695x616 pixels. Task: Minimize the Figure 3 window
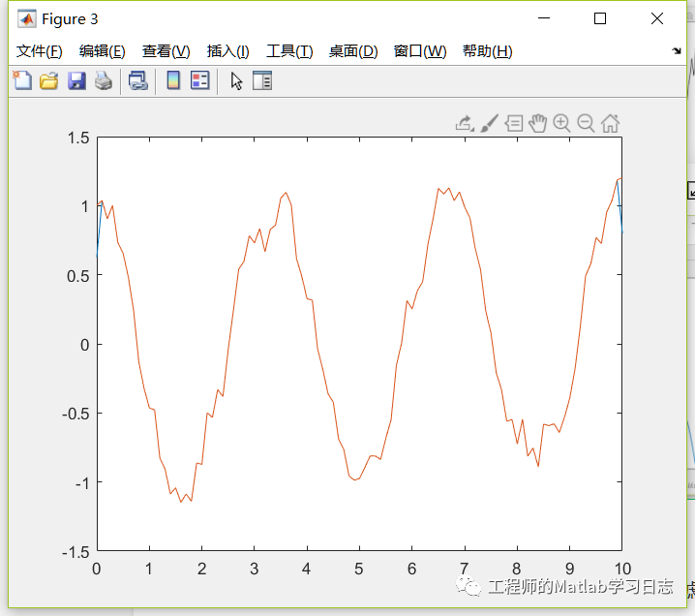click(x=544, y=18)
